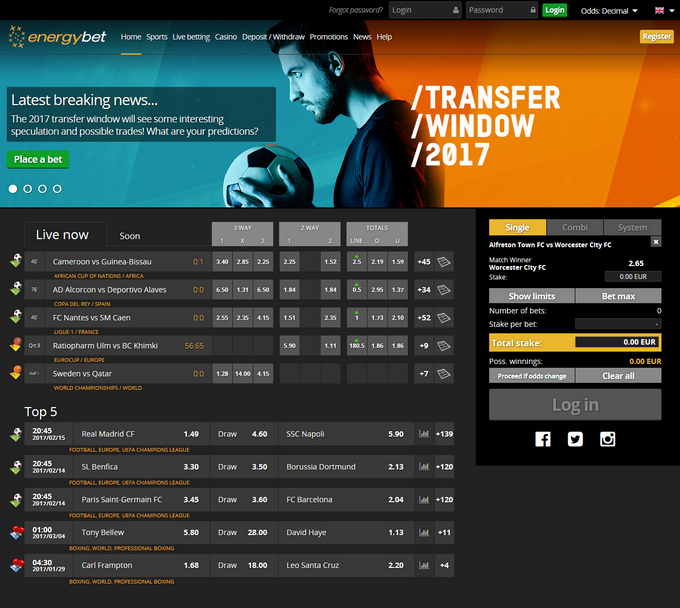The height and width of the screenshot is (608, 680).
Task: Click Clear all button
Action: coord(618,376)
